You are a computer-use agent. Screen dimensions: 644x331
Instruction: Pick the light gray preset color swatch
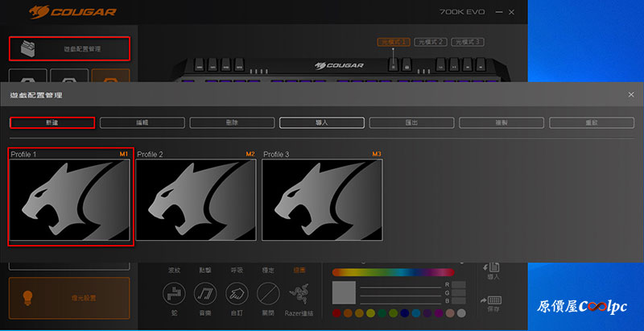pos(461,313)
